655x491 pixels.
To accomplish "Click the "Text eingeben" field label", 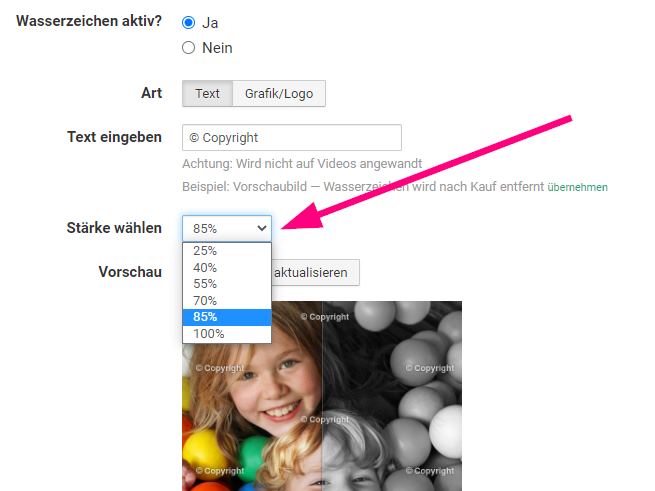I will (114, 137).
